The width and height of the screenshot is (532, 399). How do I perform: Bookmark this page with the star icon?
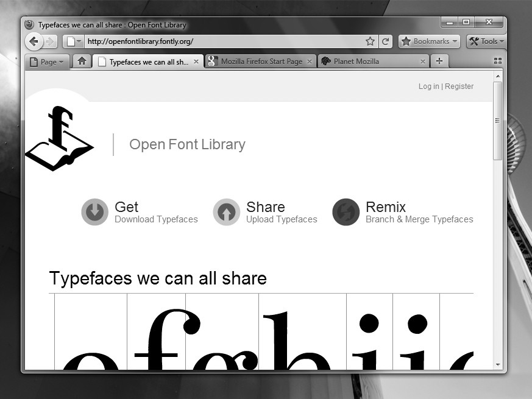pyautogui.click(x=370, y=41)
